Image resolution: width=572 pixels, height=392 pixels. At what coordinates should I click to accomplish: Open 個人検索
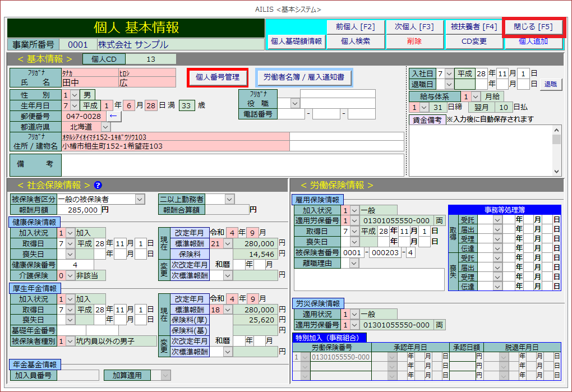point(356,41)
